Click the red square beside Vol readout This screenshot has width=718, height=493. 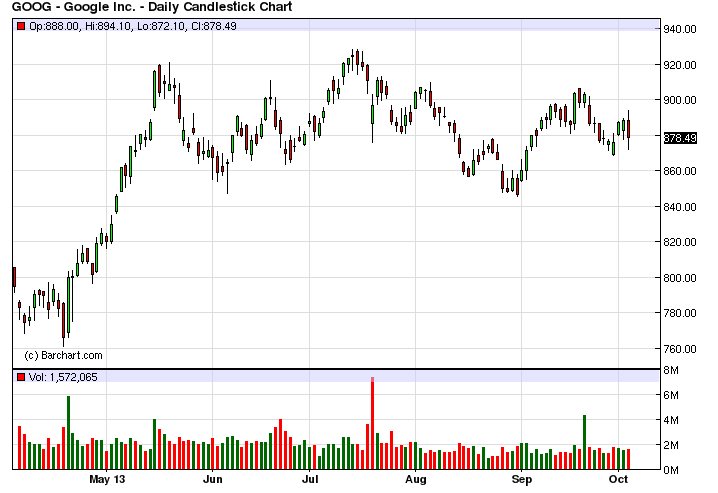[21, 377]
